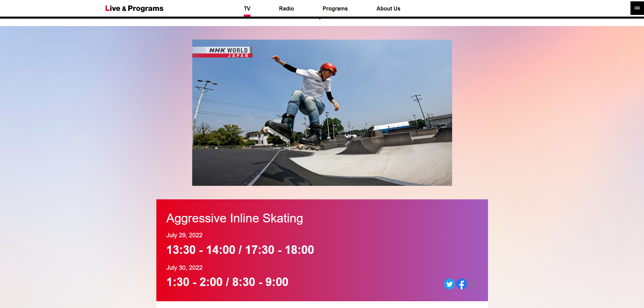The height and width of the screenshot is (308, 644).
Task: Select the TV tab
Action: point(247,9)
